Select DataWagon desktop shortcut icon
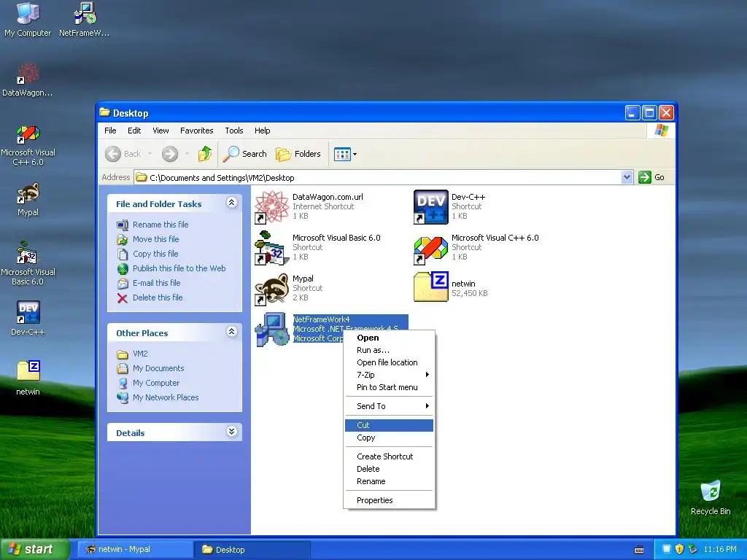Viewport: 747px width, 560px height. 28,79
